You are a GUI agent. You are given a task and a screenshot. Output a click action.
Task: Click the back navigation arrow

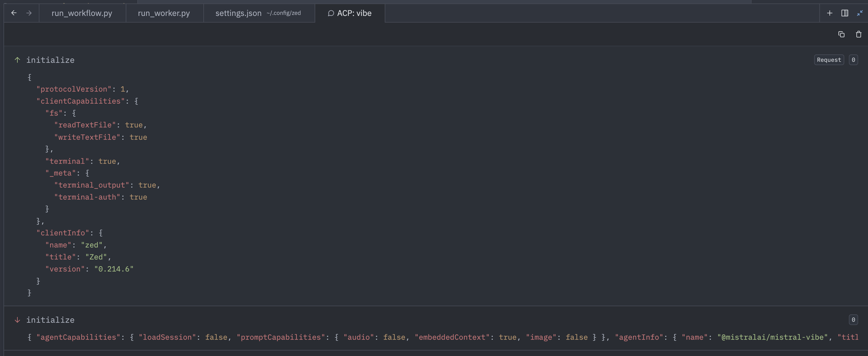pyautogui.click(x=14, y=13)
